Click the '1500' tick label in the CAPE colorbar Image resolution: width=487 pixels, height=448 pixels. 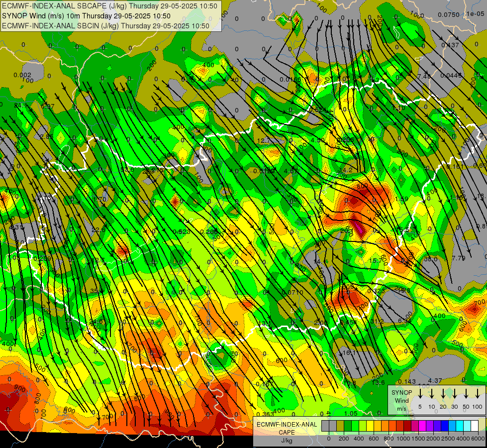418,439
